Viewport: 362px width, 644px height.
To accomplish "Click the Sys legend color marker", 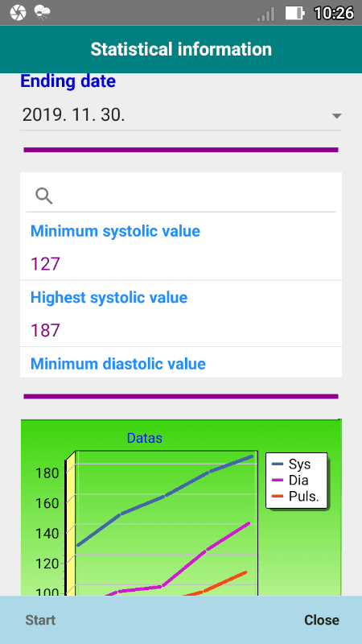I will point(278,464).
